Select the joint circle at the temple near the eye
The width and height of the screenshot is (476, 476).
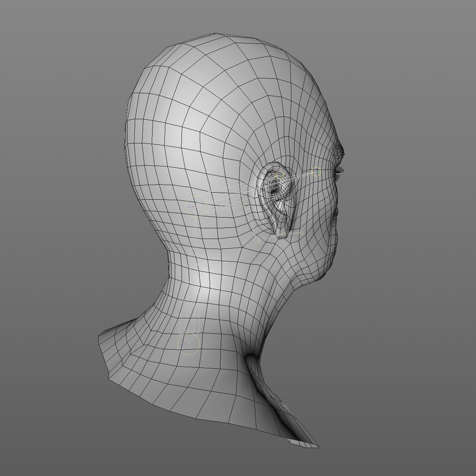coord(316,171)
